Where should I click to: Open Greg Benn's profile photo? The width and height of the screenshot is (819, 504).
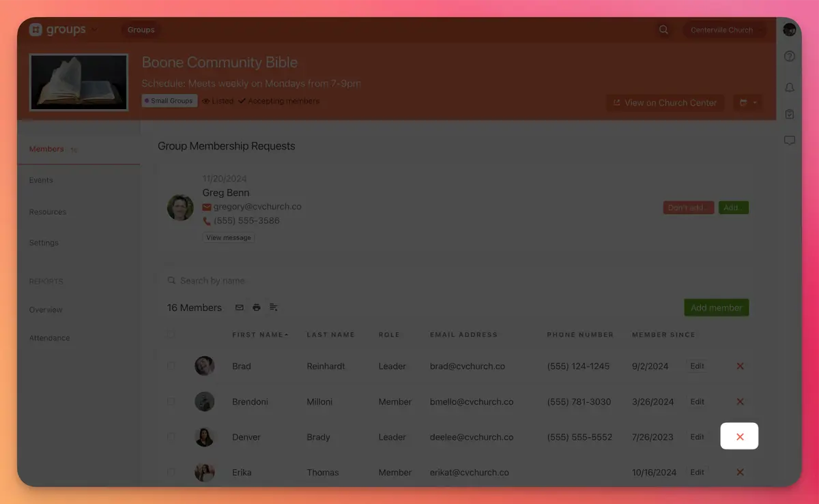click(x=180, y=207)
